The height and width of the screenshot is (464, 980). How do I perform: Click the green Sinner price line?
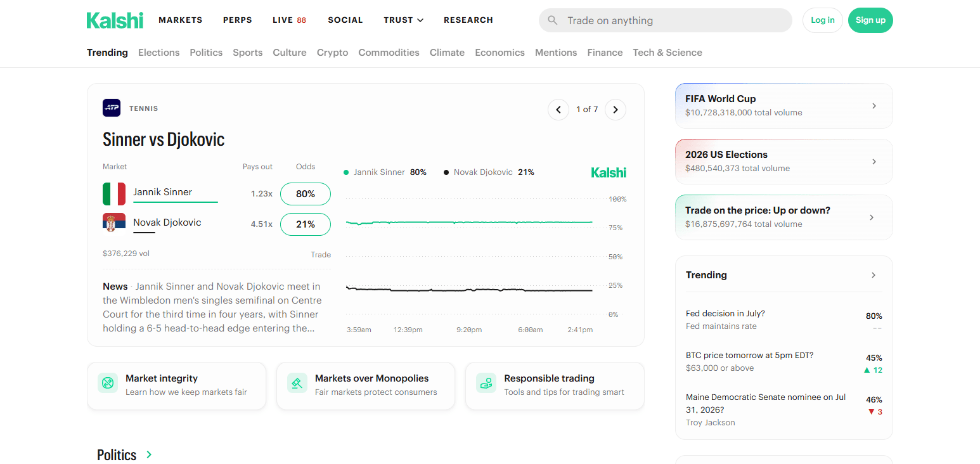click(x=469, y=222)
